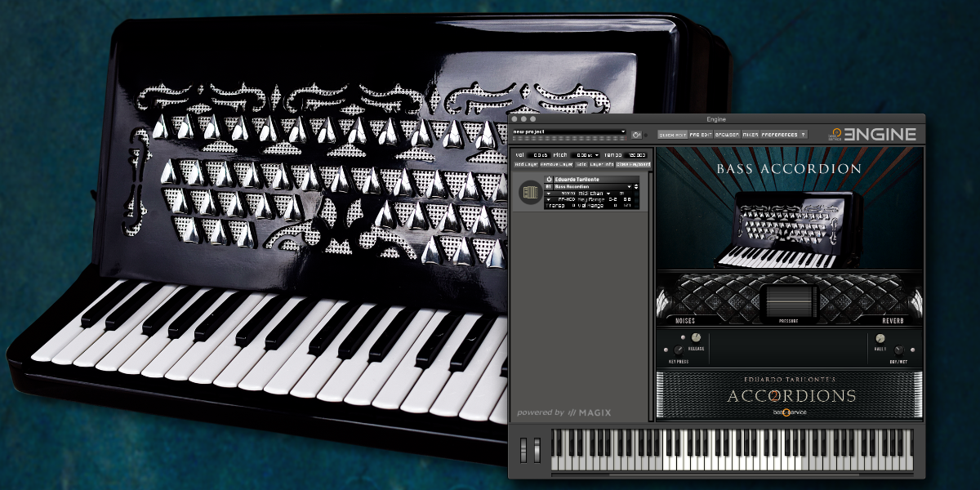This screenshot has height=490, width=980.
Task: Click the question mark help button
Action: pos(803,135)
